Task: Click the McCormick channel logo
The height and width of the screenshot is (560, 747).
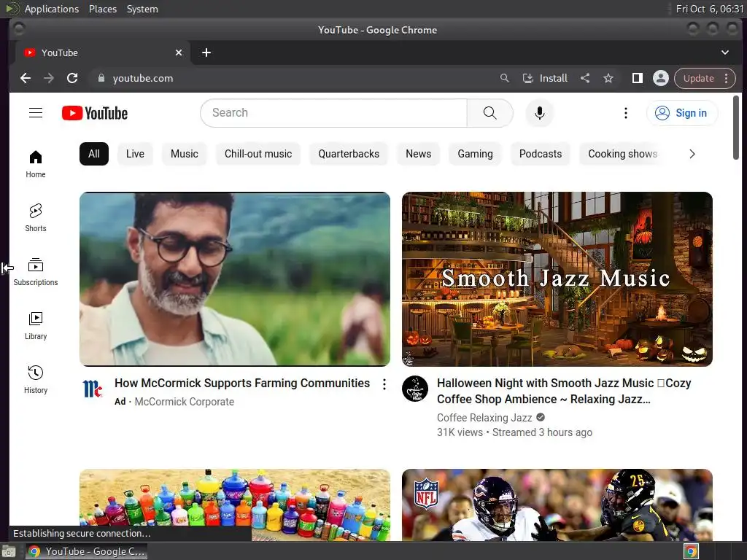Action: tap(93, 389)
